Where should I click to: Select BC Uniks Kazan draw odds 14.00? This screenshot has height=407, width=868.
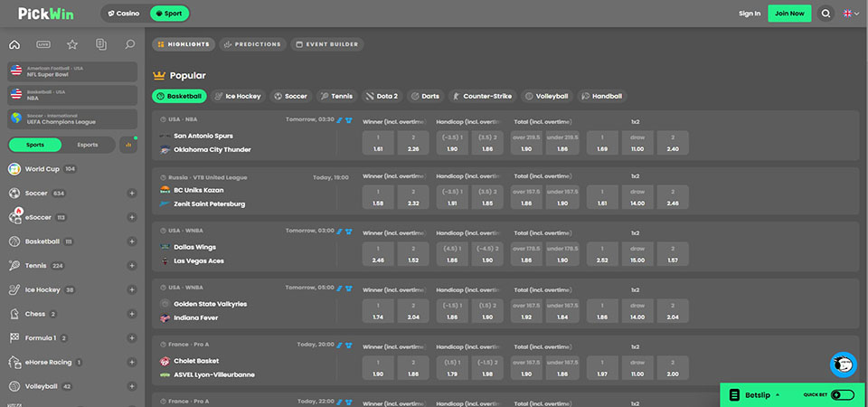pyautogui.click(x=637, y=197)
